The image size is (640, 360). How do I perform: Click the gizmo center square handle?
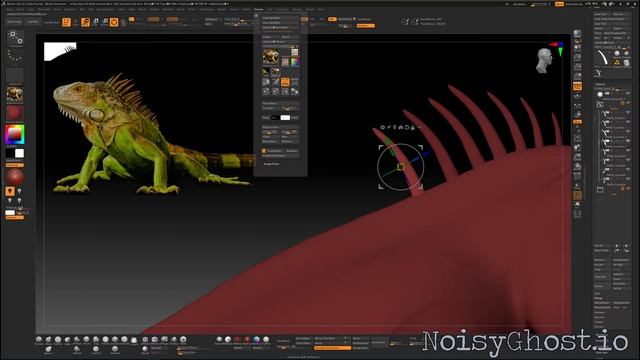point(400,167)
